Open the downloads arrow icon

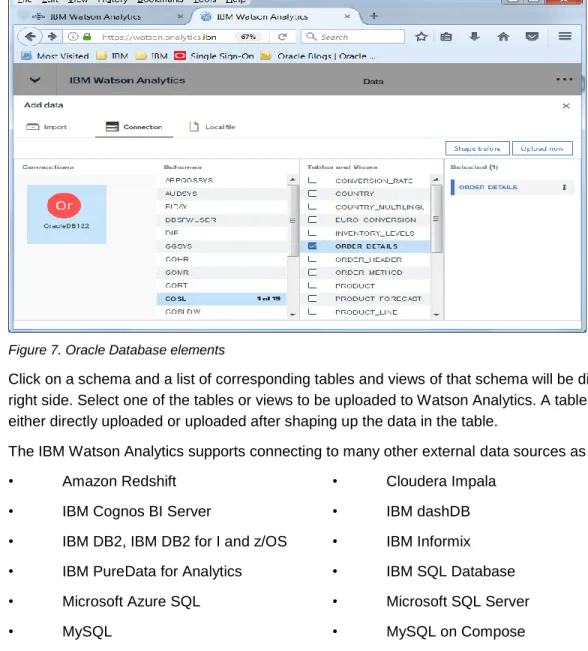[x=474, y=37]
